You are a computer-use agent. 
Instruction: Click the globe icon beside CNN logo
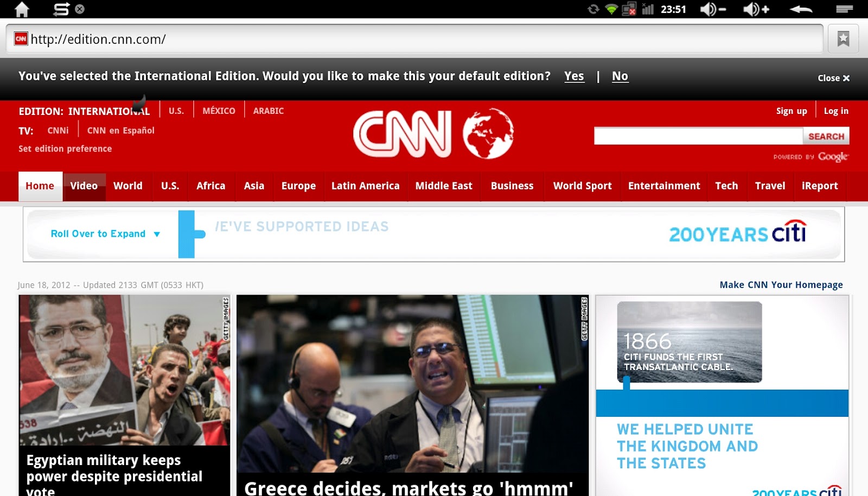coord(488,133)
